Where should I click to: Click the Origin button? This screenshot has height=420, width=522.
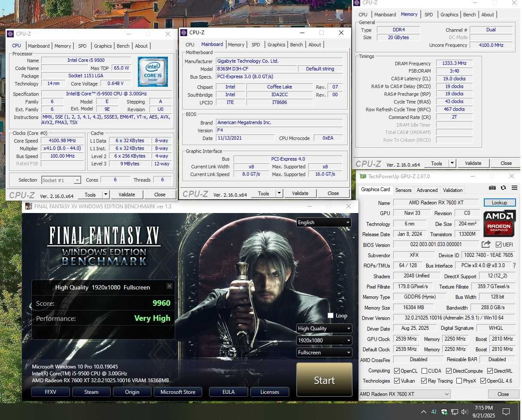[x=132, y=392]
